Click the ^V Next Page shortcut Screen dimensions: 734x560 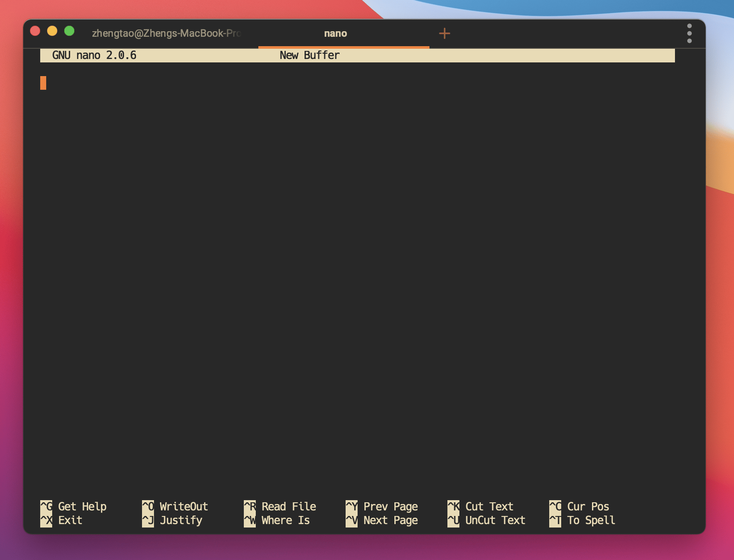382,520
